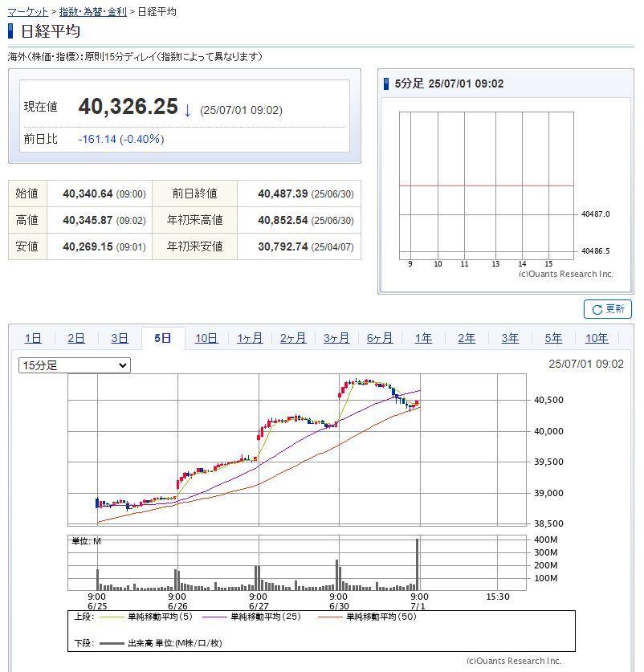
Task: Click the 6/30 date axis label
Action: pyautogui.click(x=339, y=606)
